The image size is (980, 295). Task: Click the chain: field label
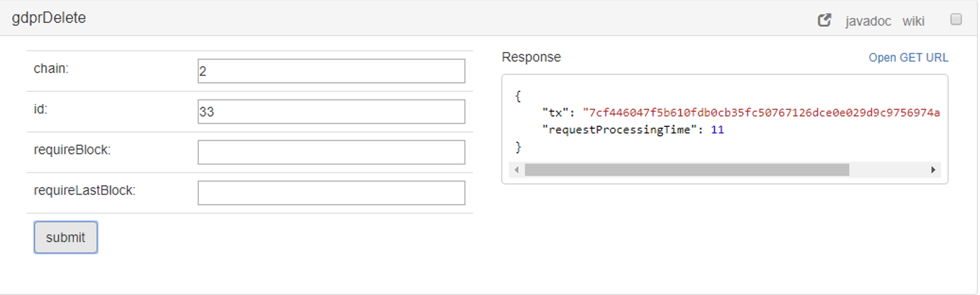(51, 69)
